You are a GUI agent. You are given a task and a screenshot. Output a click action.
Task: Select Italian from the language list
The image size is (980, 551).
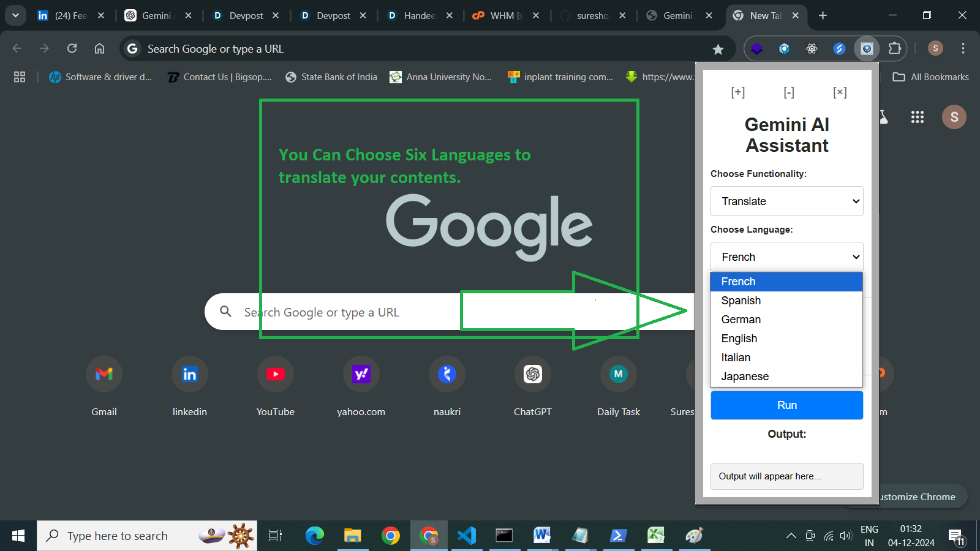(x=786, y=358)
